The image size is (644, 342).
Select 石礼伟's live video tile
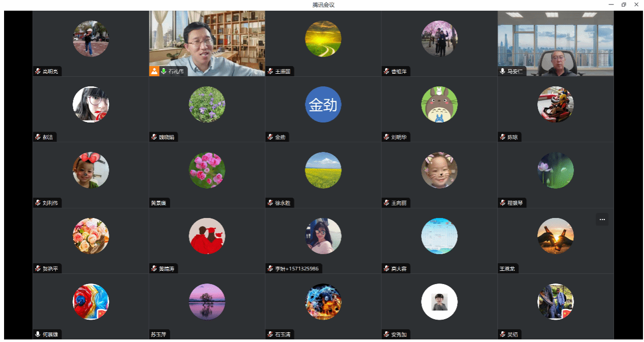207,44
